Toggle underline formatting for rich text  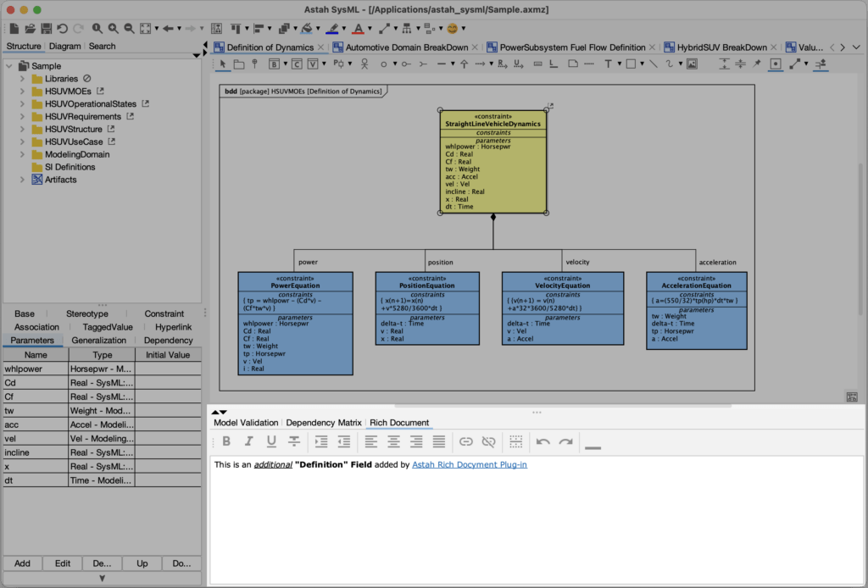(270, 441)
